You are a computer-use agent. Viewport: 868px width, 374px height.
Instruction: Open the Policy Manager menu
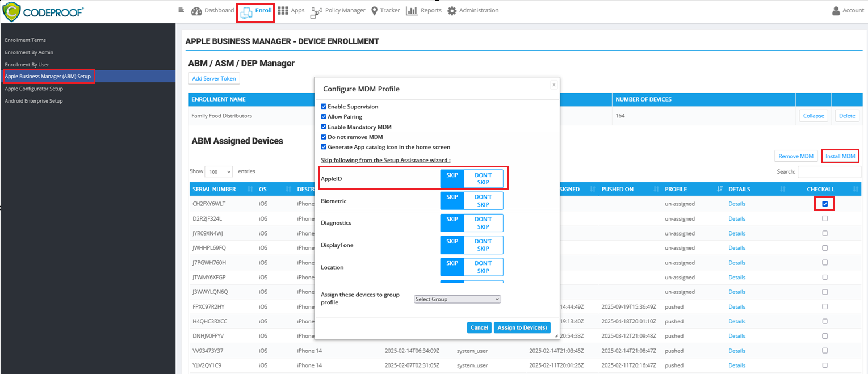pyautogui.click(x=345, y=10)
